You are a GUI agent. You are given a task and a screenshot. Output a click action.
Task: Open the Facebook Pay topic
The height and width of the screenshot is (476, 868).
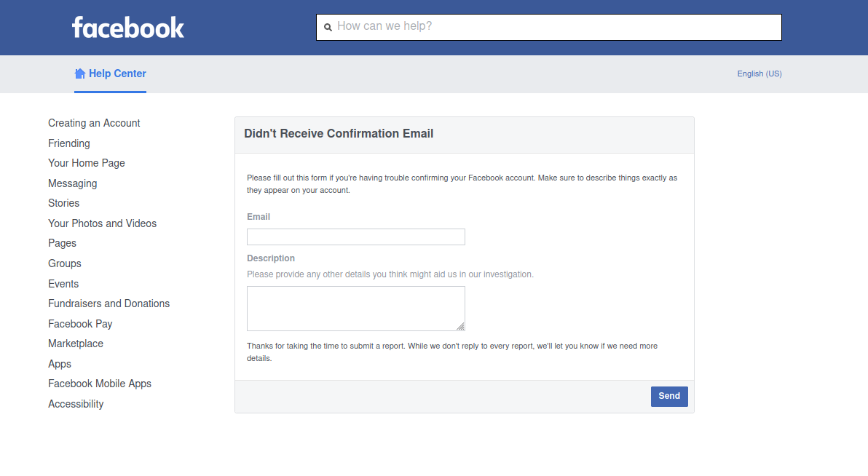point(80,324)
